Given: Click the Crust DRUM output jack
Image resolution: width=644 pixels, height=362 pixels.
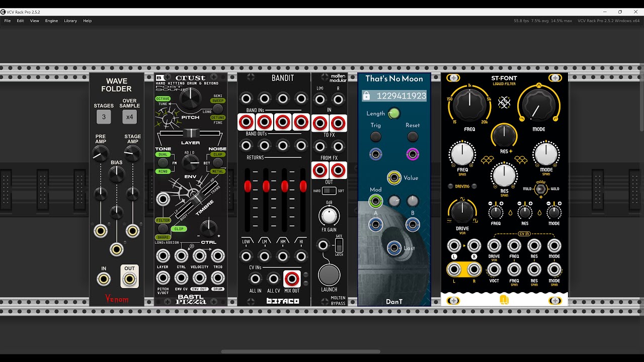Looking at the screenshot, I should tap(218, 278).
